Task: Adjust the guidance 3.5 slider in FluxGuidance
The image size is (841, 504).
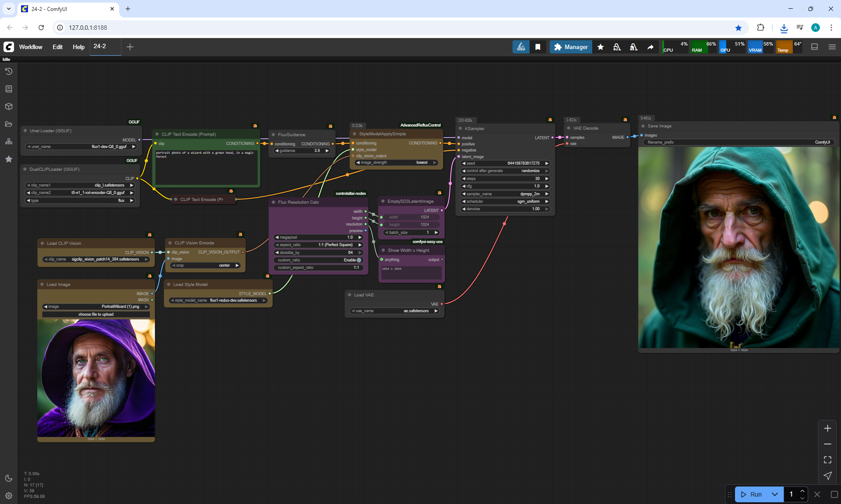Action: coord(302,151)
